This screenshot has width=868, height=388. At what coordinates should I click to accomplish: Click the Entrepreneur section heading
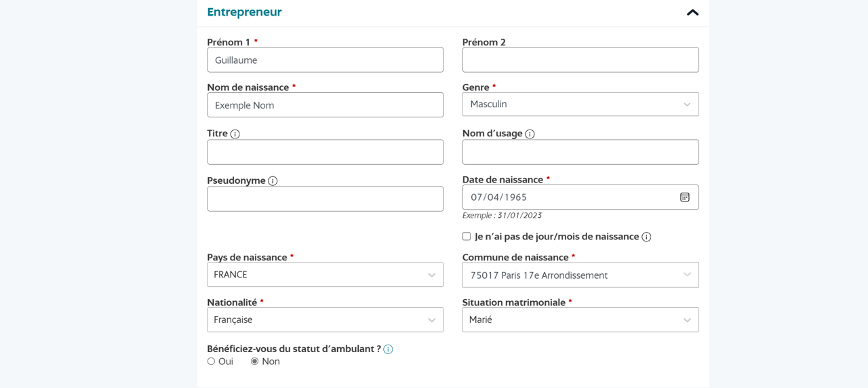(x=245, y=12)
